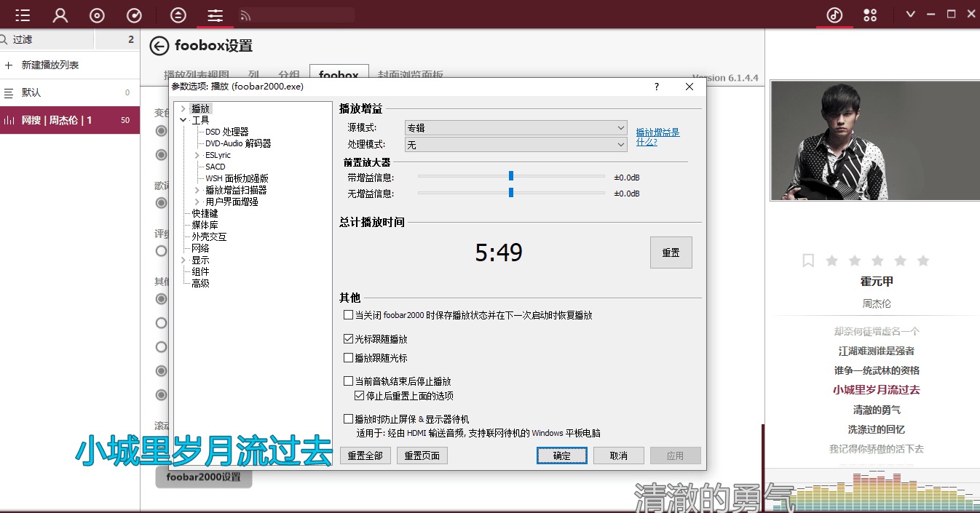Screen dimensions: 980x513
Task: Select the radio button under 歌词 in foobox settings
Action: point(162,202)
